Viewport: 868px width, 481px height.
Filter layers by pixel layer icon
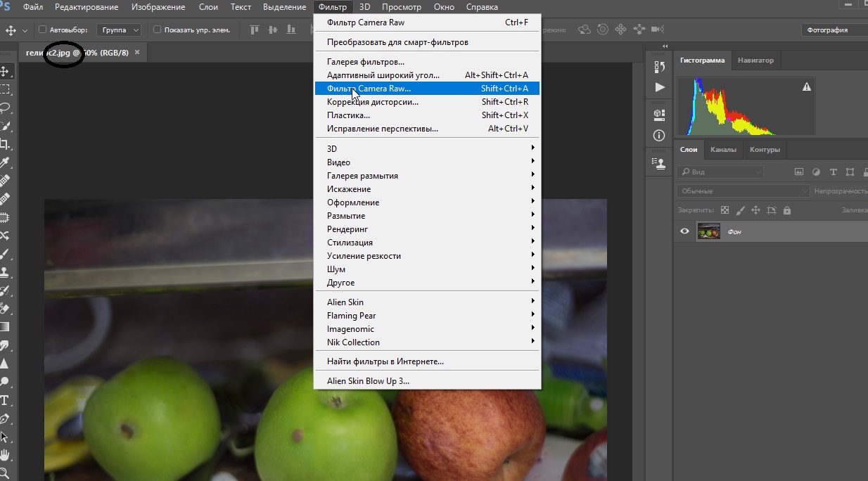(x=799, y=172)
